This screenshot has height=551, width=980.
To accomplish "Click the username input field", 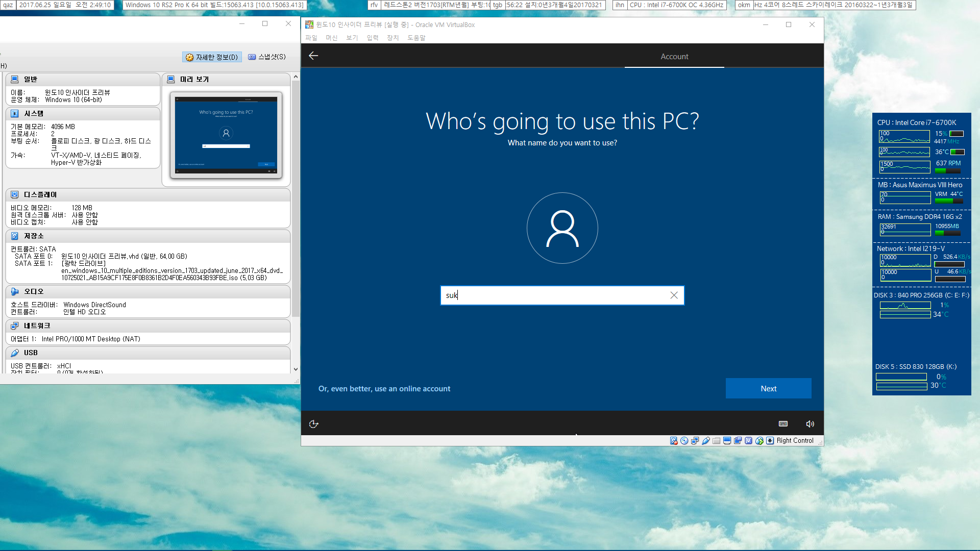I will (562, 295).
